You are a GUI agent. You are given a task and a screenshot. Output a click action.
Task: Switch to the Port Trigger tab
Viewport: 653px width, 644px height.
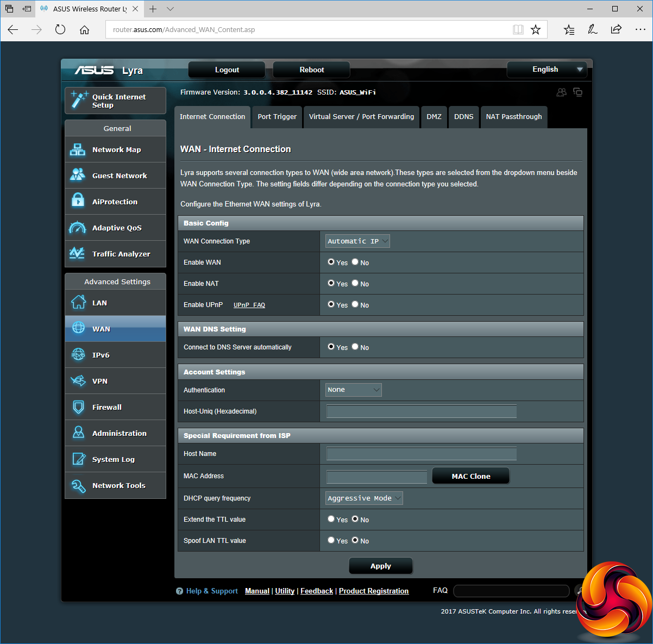click(x=277, y=117)
